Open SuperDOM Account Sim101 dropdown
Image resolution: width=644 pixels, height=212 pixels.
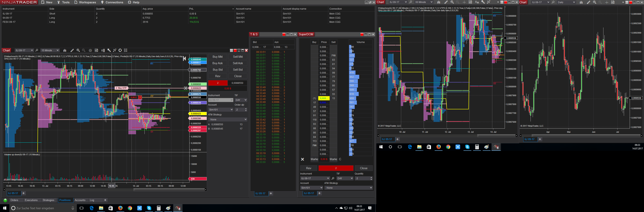click(x=311, y=188)
